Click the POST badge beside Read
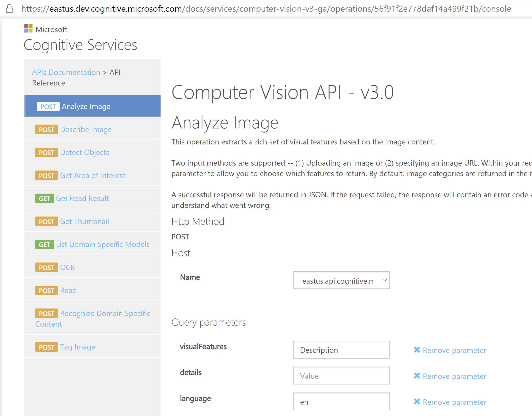532x416 pixels. point(47,290)
